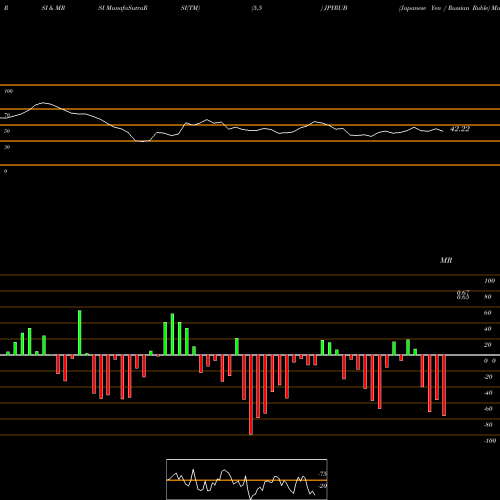Screen dimensions: 500x500
Task: Click the 50 level label on RSI panel
Action: click(7, 131)
